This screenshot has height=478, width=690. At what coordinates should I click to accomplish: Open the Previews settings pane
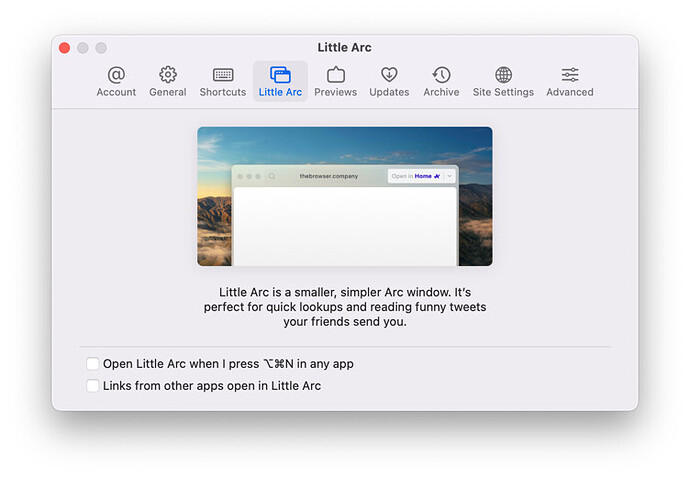tap(335, 82)
